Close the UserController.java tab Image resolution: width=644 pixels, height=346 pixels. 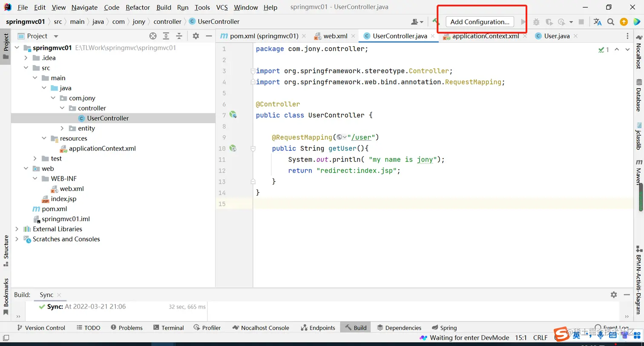point(433,36)
